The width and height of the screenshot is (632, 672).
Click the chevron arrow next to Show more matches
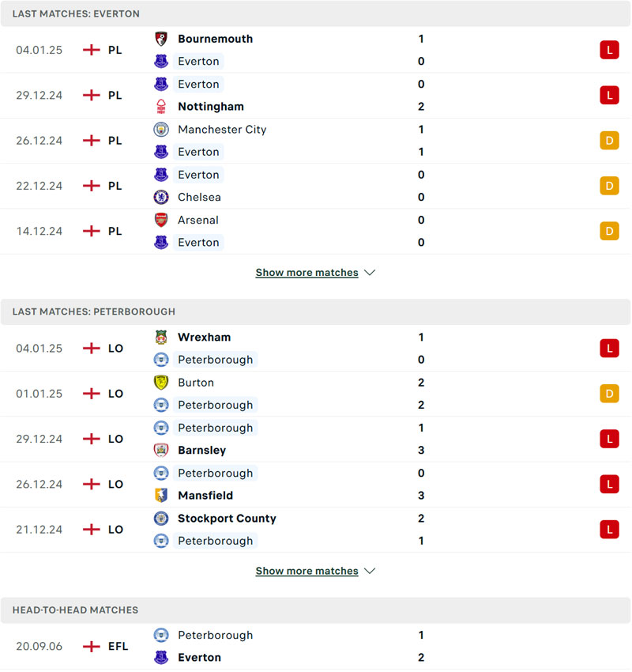coord(370,272)
